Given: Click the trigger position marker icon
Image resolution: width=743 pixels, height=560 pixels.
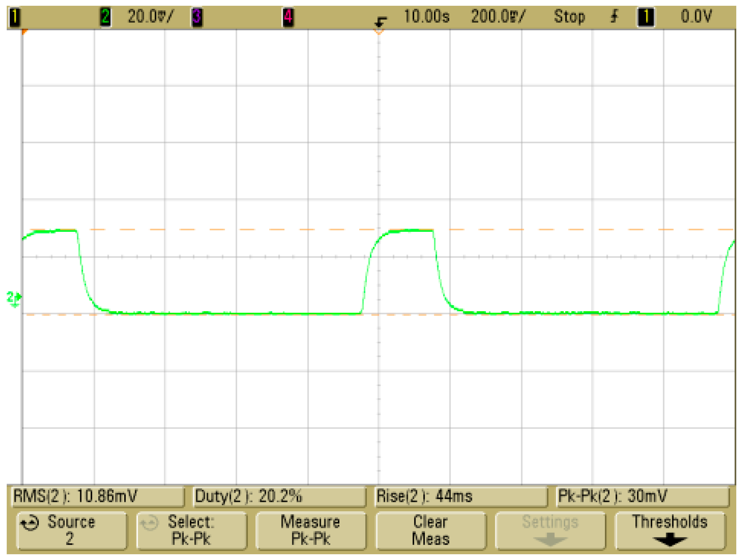Looking at the screenshot, I should click(x=381, y=23).
